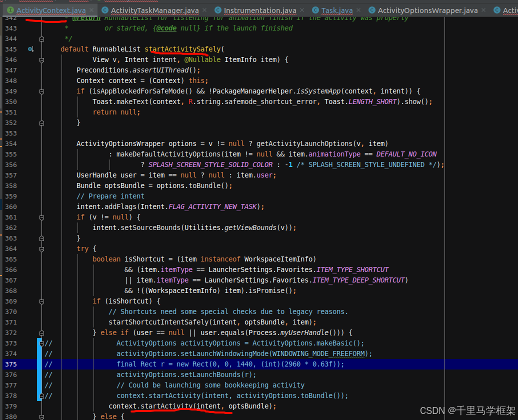Collapse the Javadoc comment fold marker at line 344
518x420 pixels.
(x=41, y=39)
